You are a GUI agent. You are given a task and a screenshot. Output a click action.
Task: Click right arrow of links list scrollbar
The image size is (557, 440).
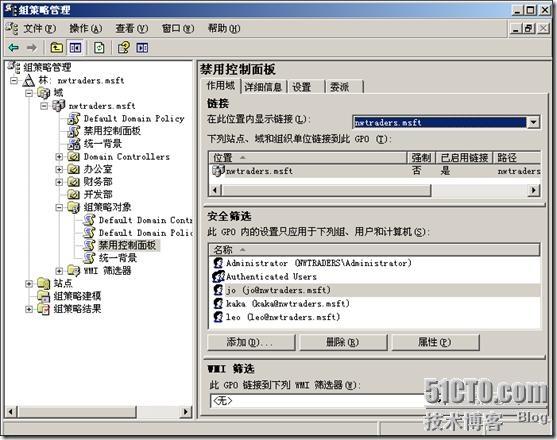(x=534, y=190)
